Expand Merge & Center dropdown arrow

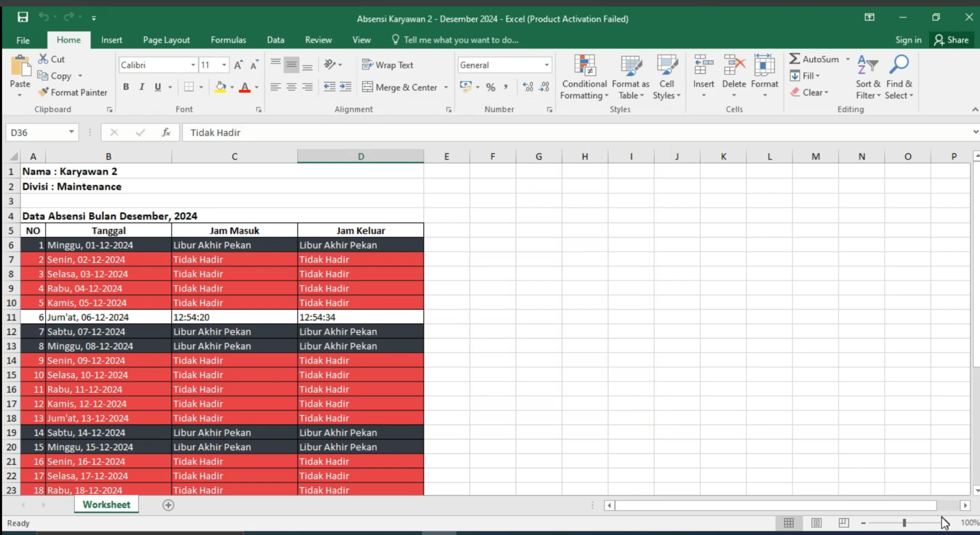[446, 87]
